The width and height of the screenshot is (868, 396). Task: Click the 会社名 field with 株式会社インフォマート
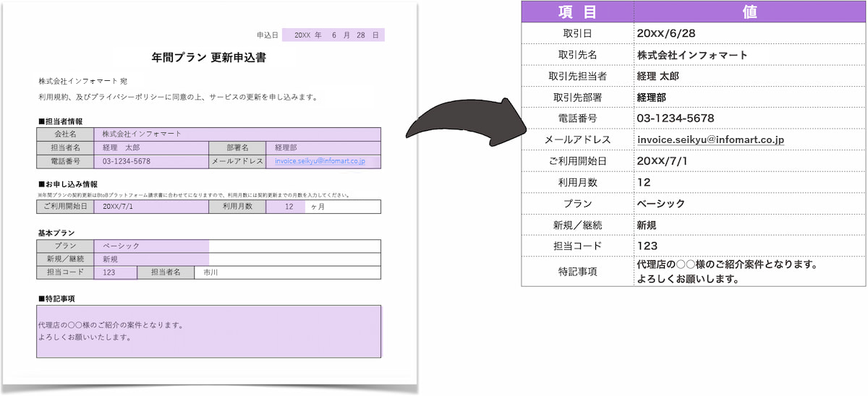237,134
